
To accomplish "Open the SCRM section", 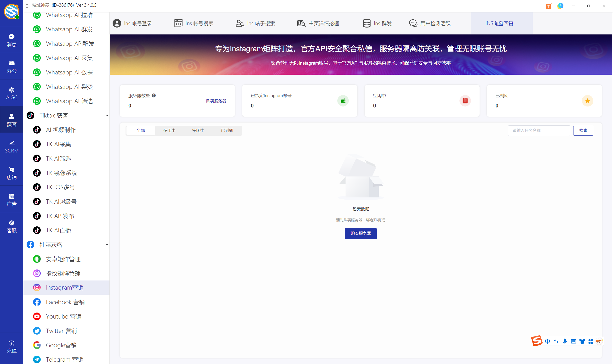I will [11, 146].
